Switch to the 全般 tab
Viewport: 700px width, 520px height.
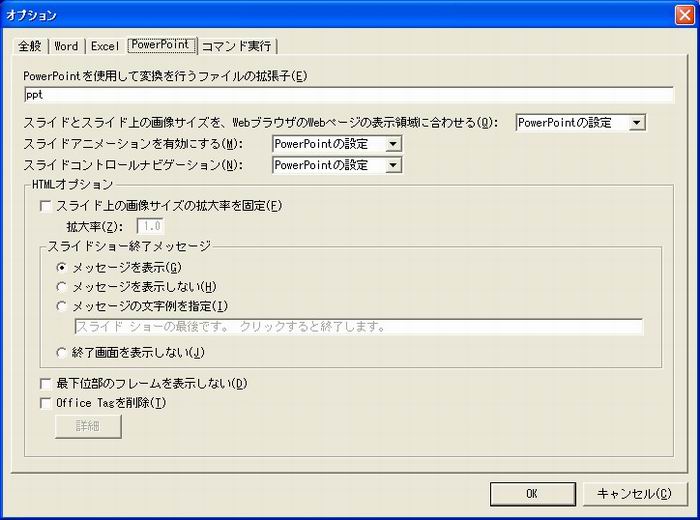click(x=30, y=46)
